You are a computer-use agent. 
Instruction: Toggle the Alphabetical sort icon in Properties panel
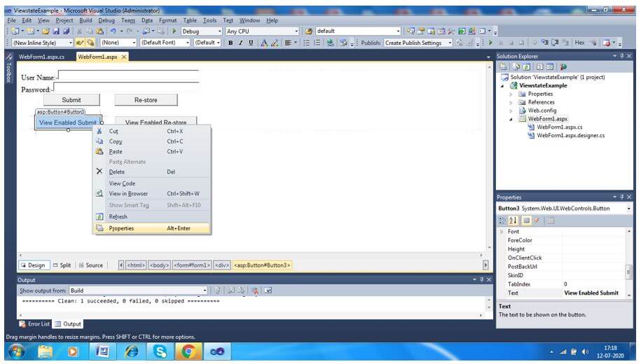pyautogui.click(x=513, y=220)
